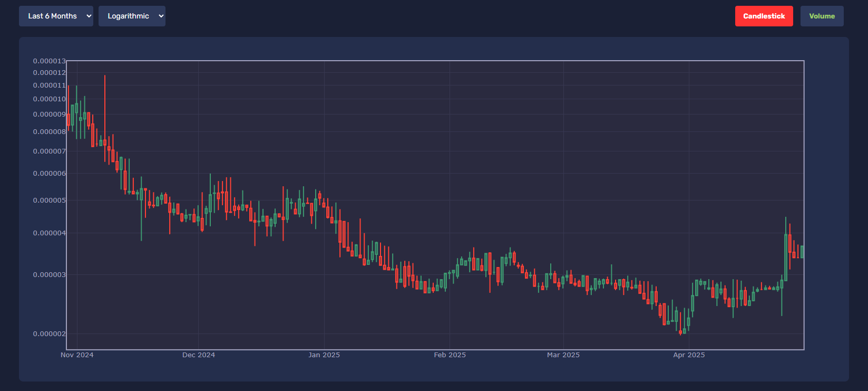Click the 0.000010 y-axis label

[x=50, y=99]
